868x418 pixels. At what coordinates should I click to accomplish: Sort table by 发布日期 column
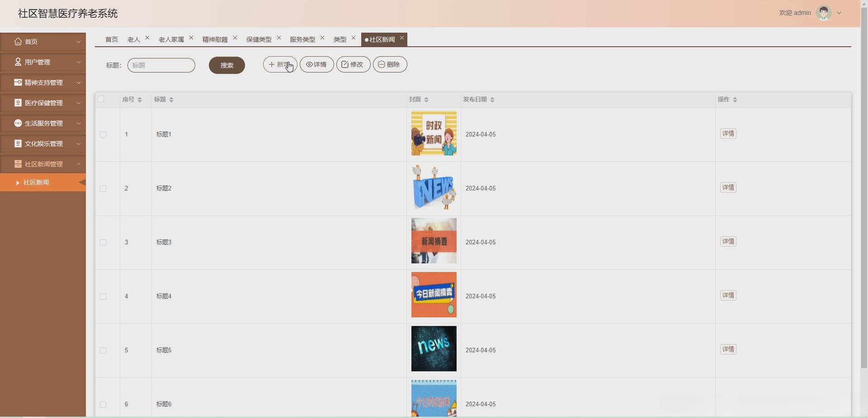[x=492, y=100]
